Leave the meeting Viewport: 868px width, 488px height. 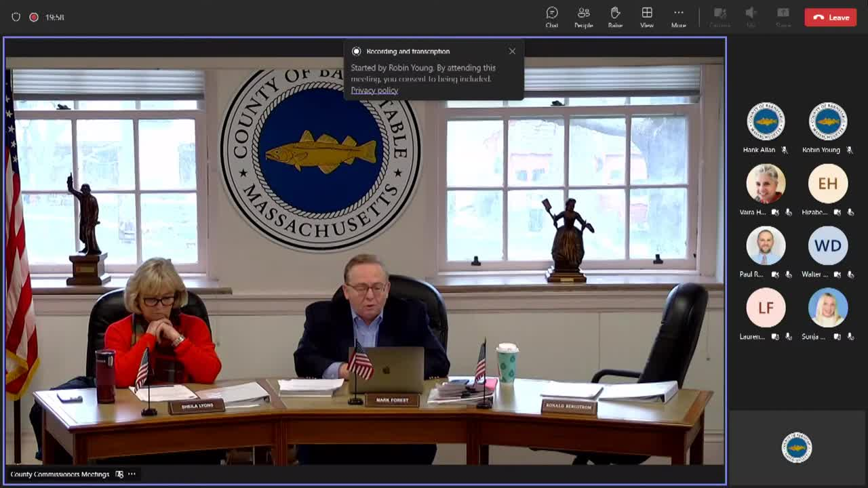pyautogui.click(x=831, y=18)
